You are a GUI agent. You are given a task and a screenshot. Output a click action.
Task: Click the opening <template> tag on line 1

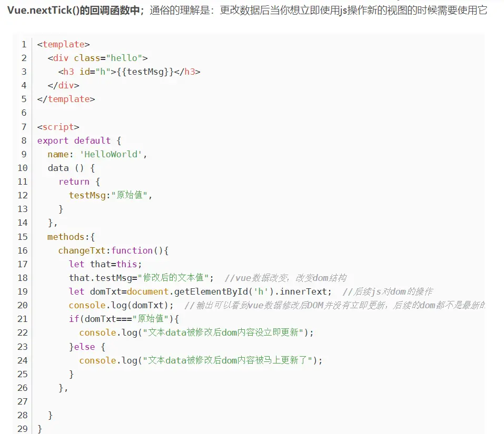(x=63, y=44)
